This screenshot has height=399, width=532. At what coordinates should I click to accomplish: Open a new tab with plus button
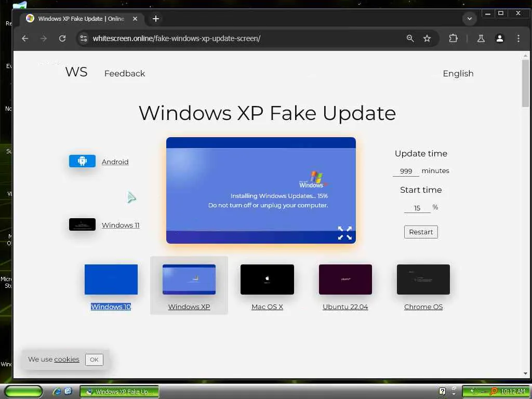[x=156, y=19]
